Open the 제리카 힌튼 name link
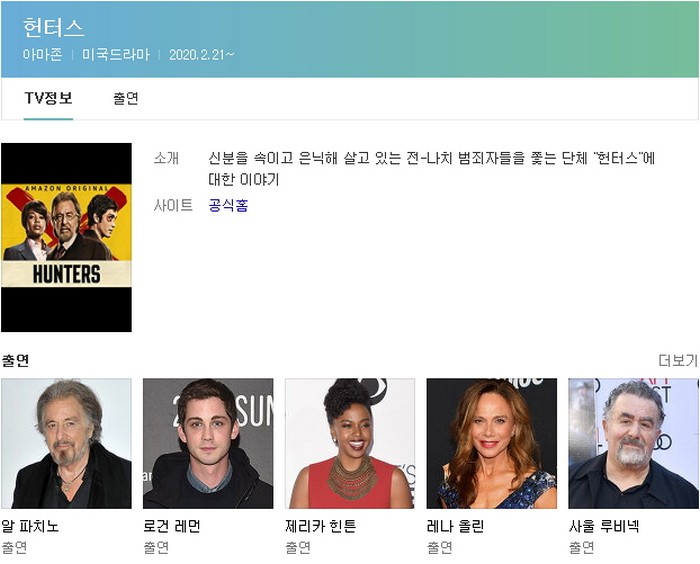The image size is (700, 564). 320,526
